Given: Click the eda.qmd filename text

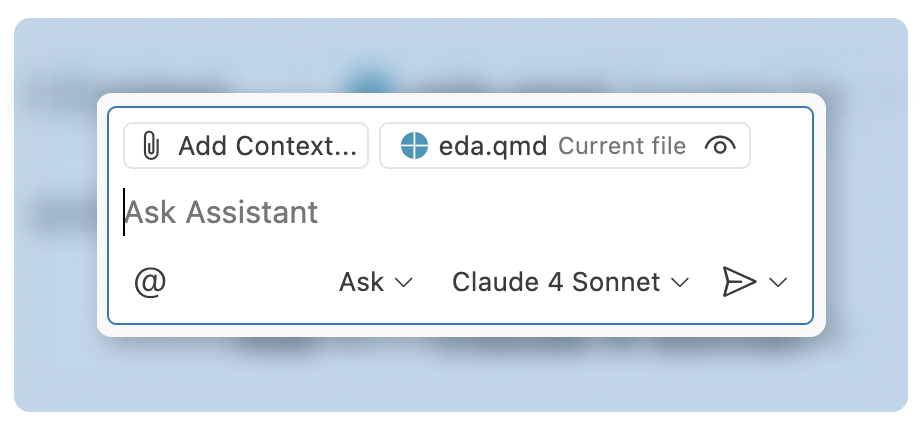Looking at the screenshot, I should pos(493,146).
